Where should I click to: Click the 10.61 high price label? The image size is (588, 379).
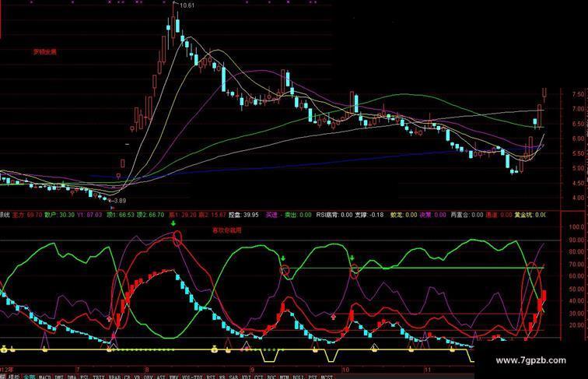[187, 5]
